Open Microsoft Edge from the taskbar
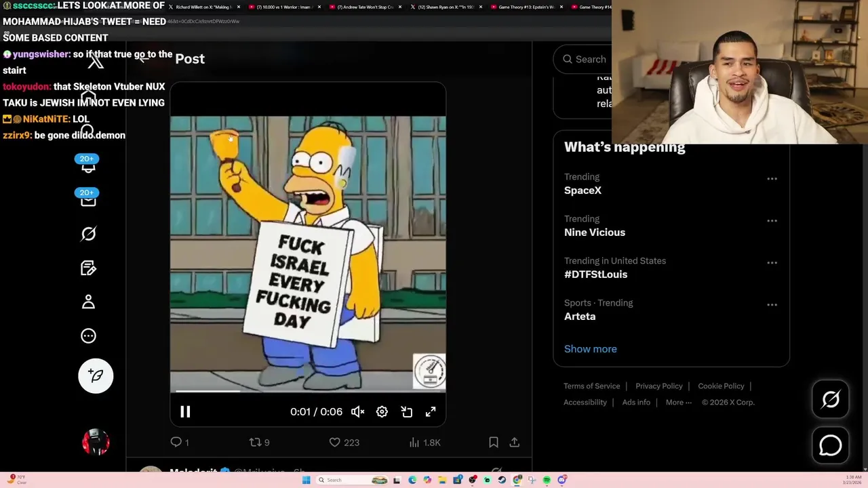The image size is (868, 488). point(412,480)
